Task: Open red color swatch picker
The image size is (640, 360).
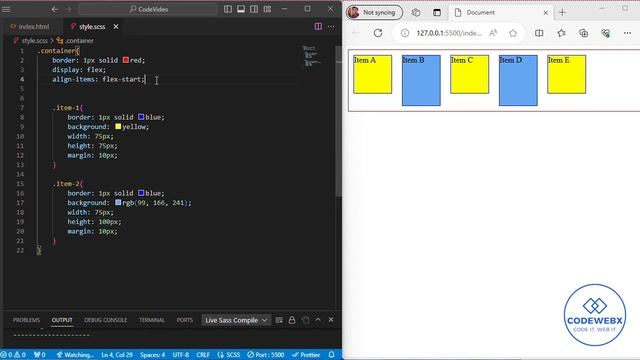Action: [x=126, y=60]
